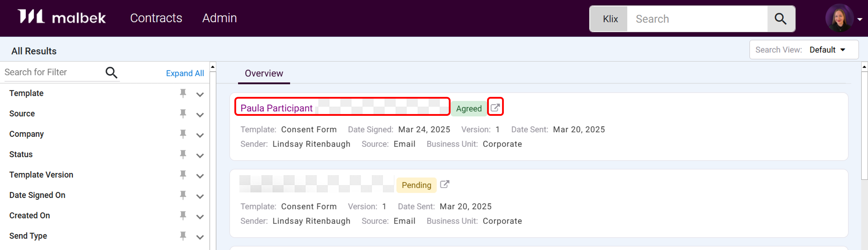This screenshot has height=250, width=868.
Task: Click the All Results heading
Action: pyautogui.click(x=34, y=51)
